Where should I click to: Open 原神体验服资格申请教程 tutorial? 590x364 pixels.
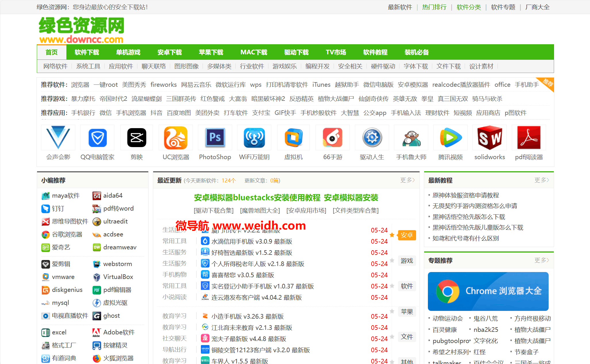466,195
